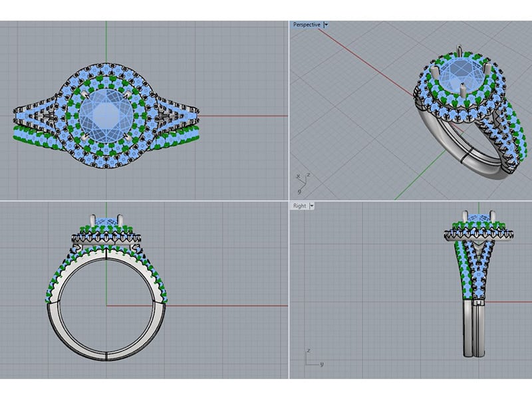The width and height of the screenshot is (532, 399).
Task: Click the green Y axis line above the top-view ring
Action: tap(106, 40)
